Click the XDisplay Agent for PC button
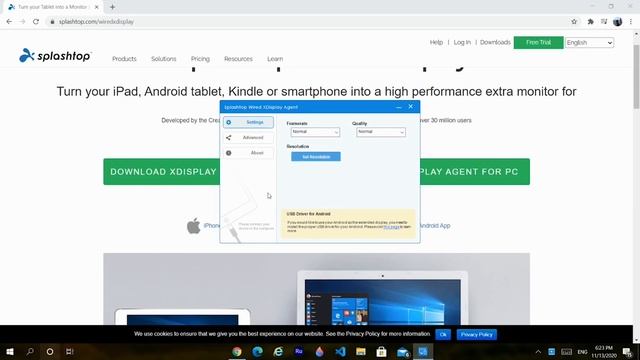The width and height of the screenshot is (640, 360). 475,172
